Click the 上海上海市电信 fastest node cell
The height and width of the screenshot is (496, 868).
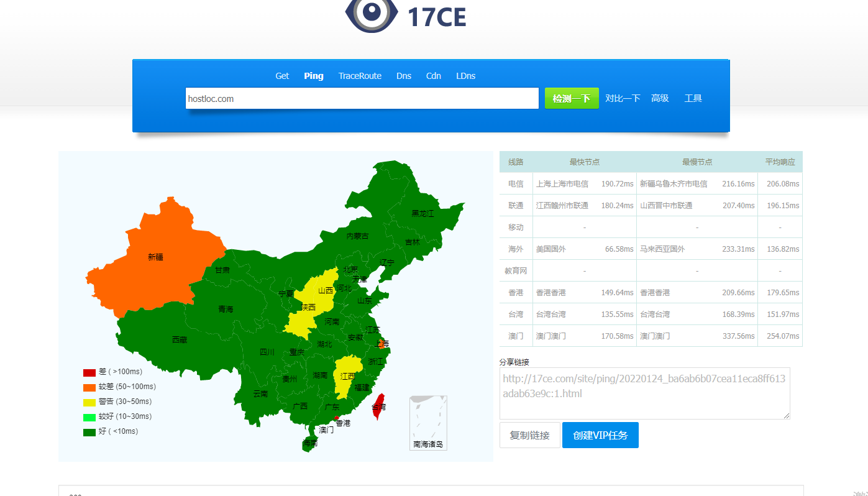(x=562, y=184)
